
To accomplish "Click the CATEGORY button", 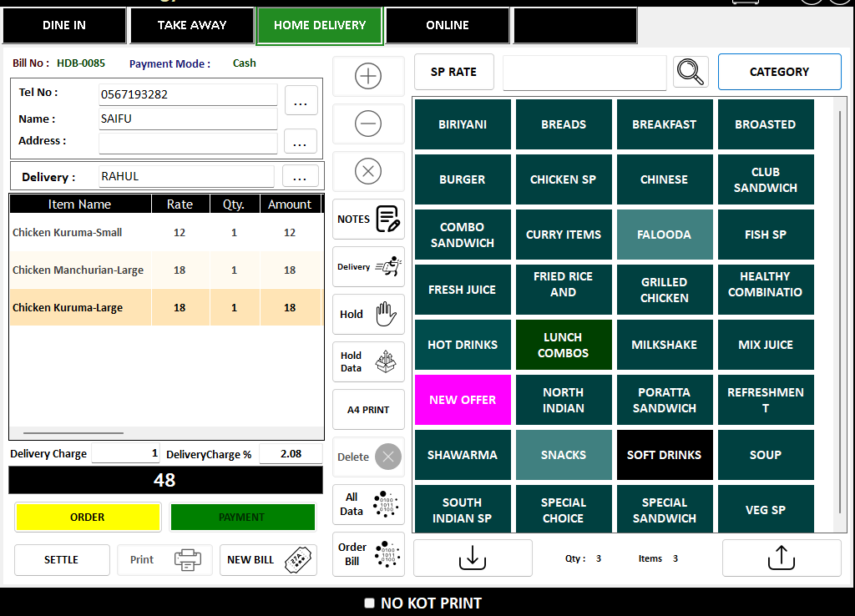I will coord(780,72).
